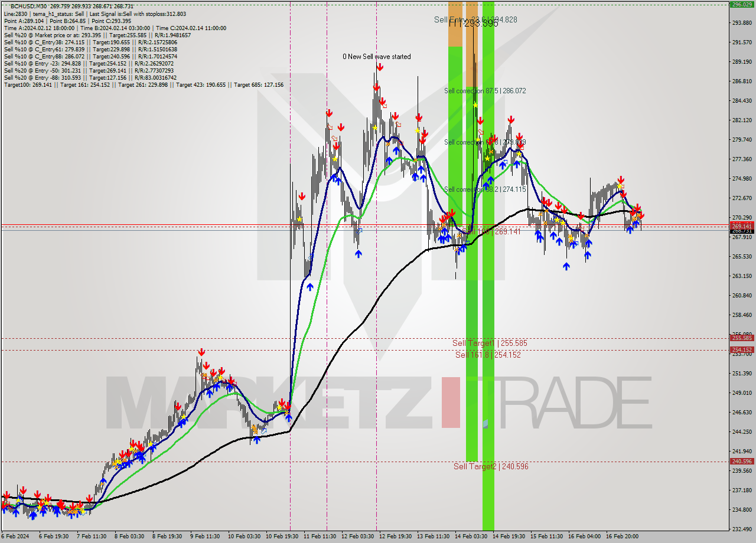Click the 'Target100: 269.141' targets line
Viewport: 756px width, 543px height.
pos(144,84)
